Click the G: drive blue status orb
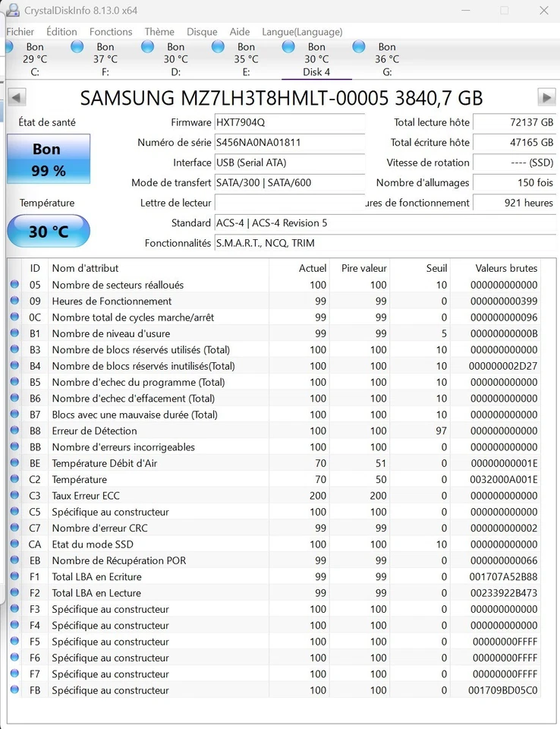This screenshot has height=729, width=560. pos(359,46)
